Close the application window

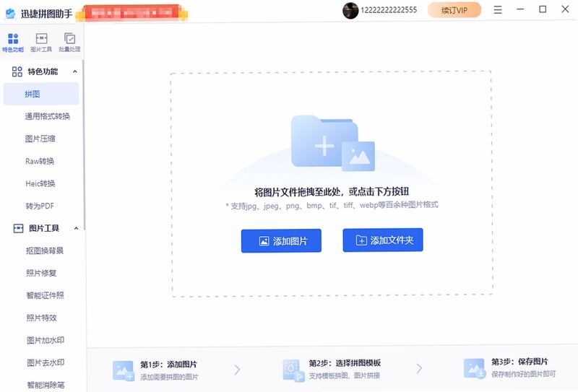point(565,9)
